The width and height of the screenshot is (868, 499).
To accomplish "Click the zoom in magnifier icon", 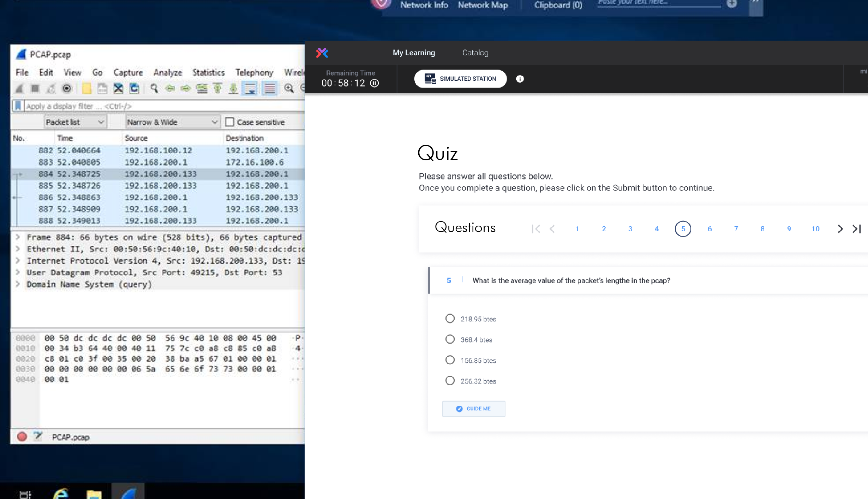I will coord(289,88).
